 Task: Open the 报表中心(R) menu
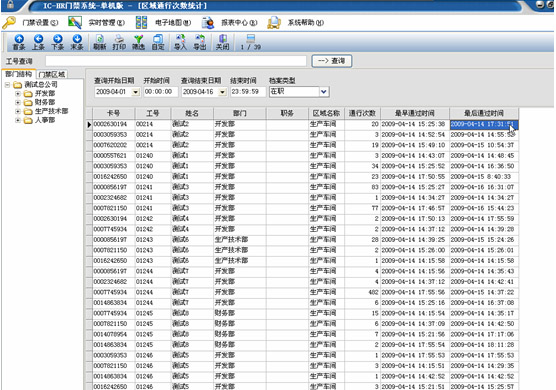click(239, 23)
